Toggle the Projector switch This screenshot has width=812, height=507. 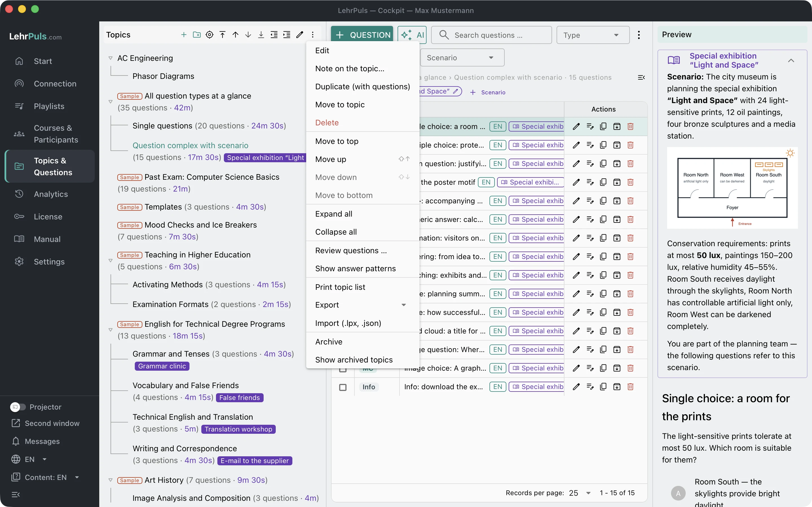(x=18, y=407)
